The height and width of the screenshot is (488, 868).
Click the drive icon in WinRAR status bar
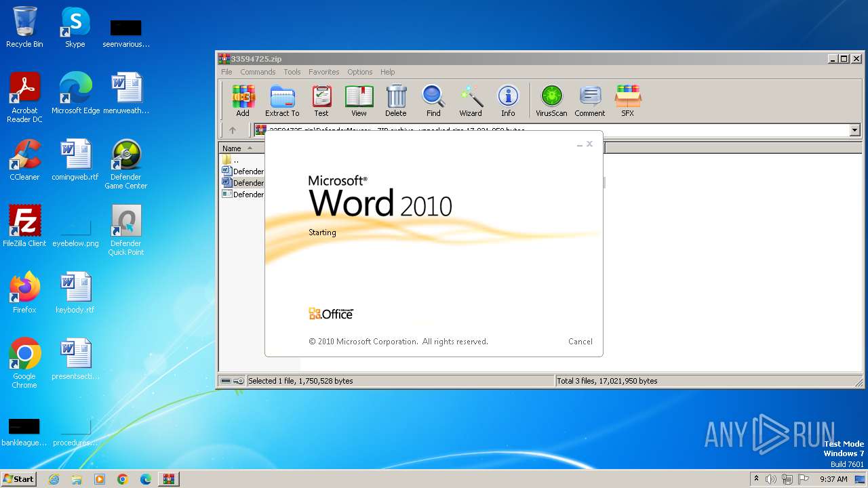(226, 381)
